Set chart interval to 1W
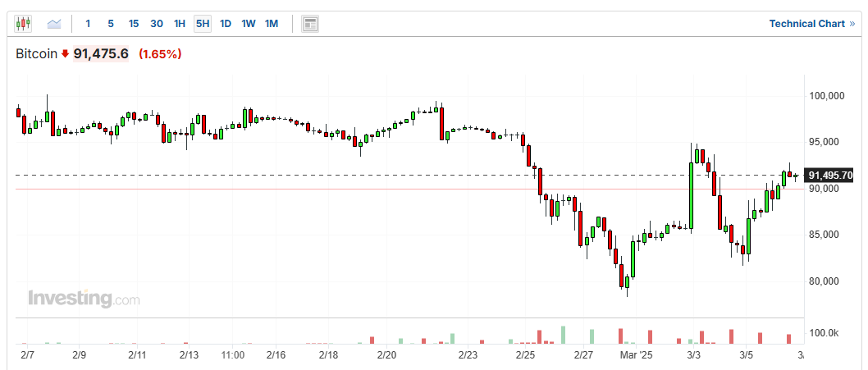 (248, 24)
